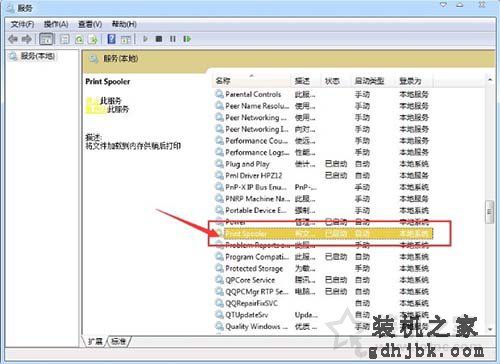Click the Upda... description of QTUpdateSrv
The image size is (500, 364).
[306, 315]
